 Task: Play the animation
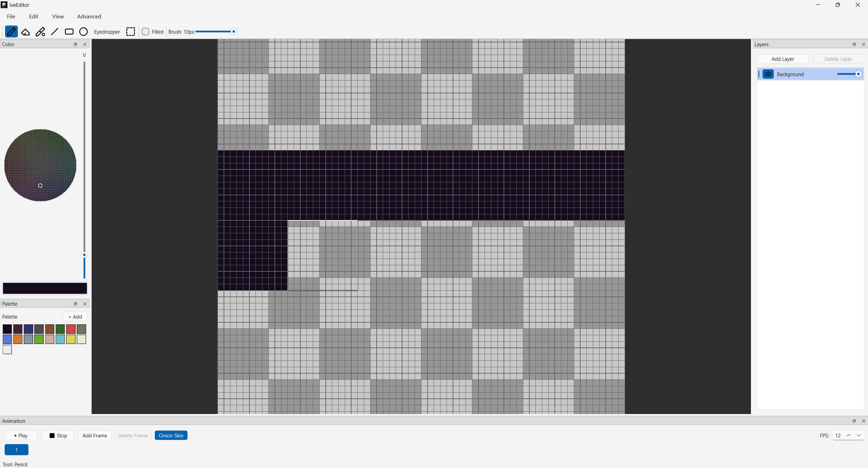tap(21, 435)
